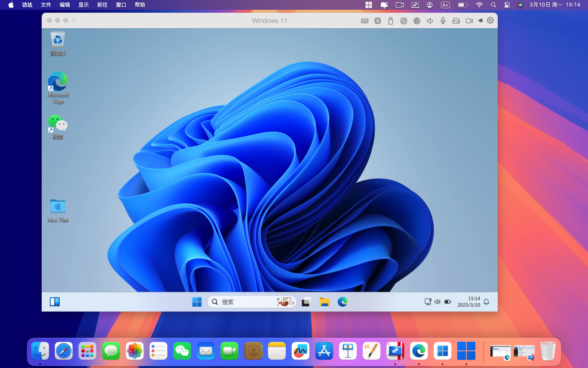
Task: Expand the battery status in the macOS menu bar
Action: (x=462, y=5)
